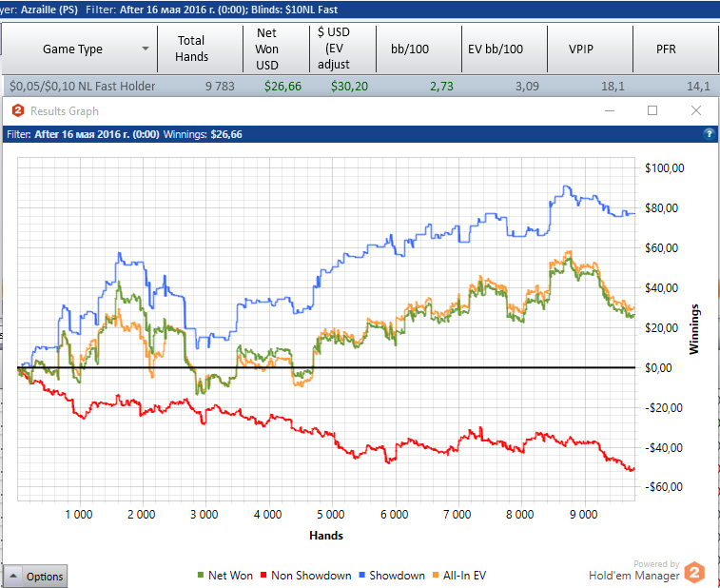Click the 9 783 total hands cell
720x588 pixels.
pos(220,87)
